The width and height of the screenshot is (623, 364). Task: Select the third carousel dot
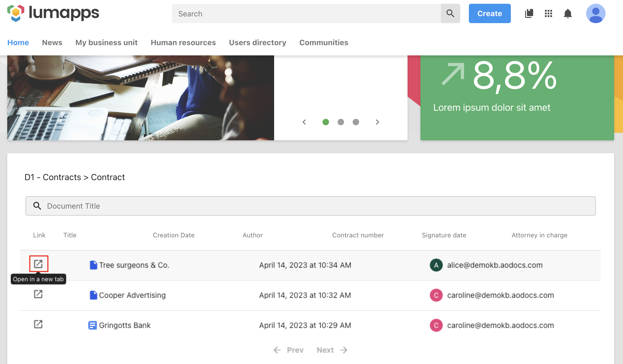[x=356, y=122]
